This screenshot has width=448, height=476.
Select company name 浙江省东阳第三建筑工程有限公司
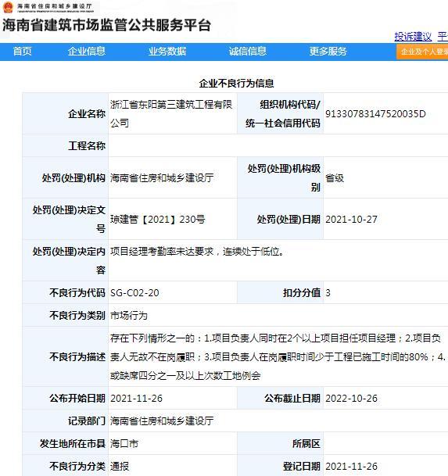[171, 114]
